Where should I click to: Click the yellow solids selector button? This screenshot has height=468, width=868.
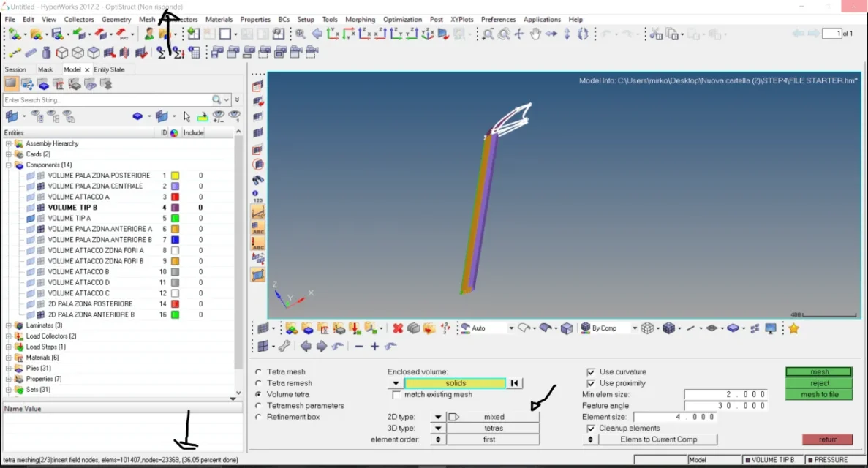[x=455, y=383]
